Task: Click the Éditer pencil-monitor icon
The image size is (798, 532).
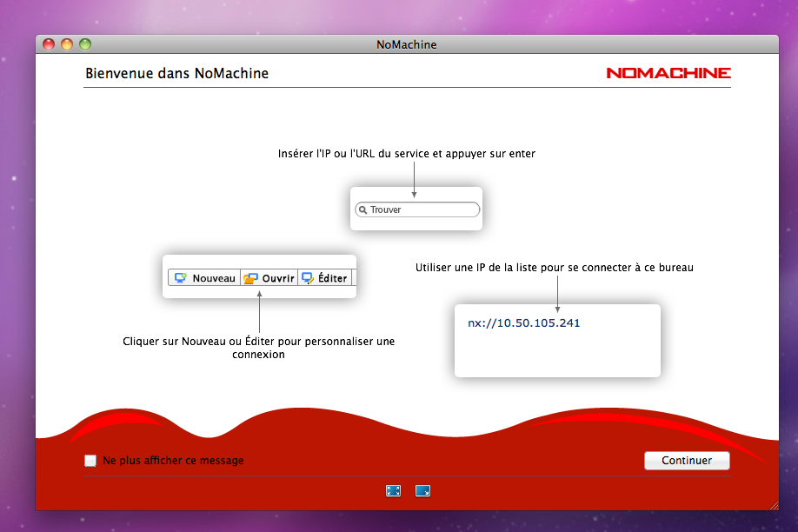Action: point(308,278)
